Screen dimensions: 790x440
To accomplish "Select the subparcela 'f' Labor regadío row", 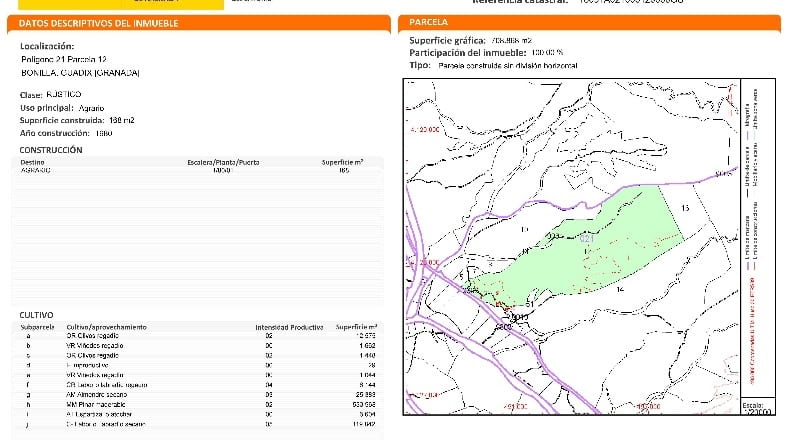I will [198, 385].
